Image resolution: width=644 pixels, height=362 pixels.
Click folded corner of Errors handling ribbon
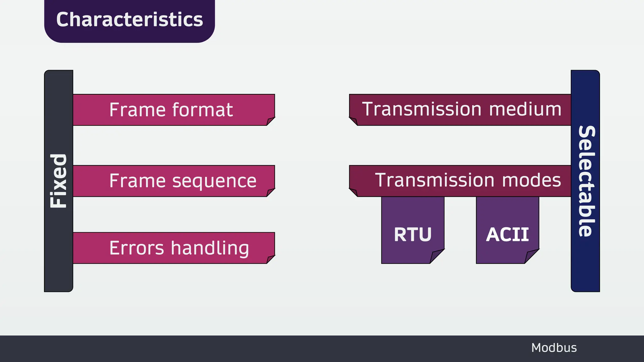coord(271,259)
